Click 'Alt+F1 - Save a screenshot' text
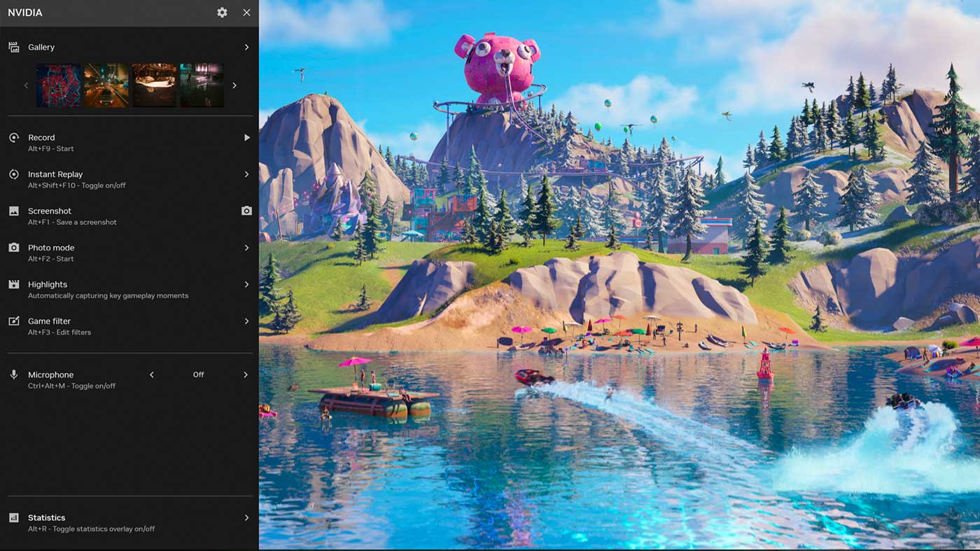The width and height of the screenshot is (980, 551). pos(72,222)
